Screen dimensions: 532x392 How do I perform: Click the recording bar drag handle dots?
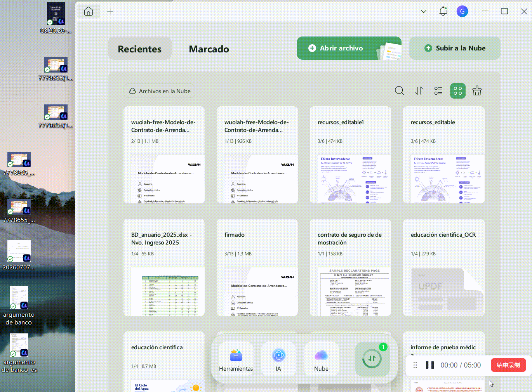coord(415,365)
